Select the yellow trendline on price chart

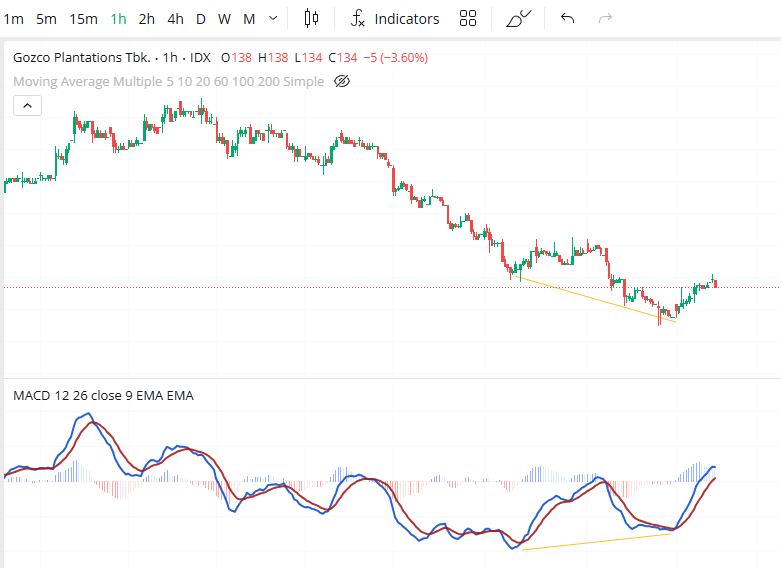[x=595, y=299]
